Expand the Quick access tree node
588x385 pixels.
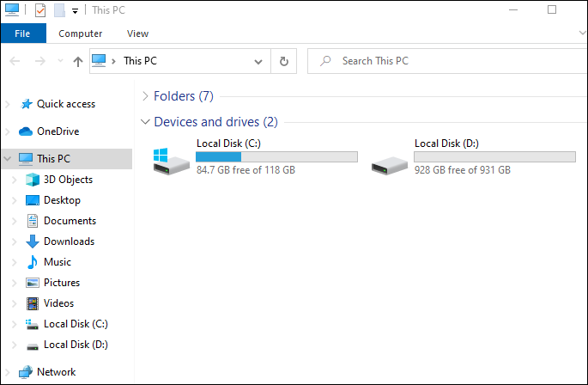point(8,104)
